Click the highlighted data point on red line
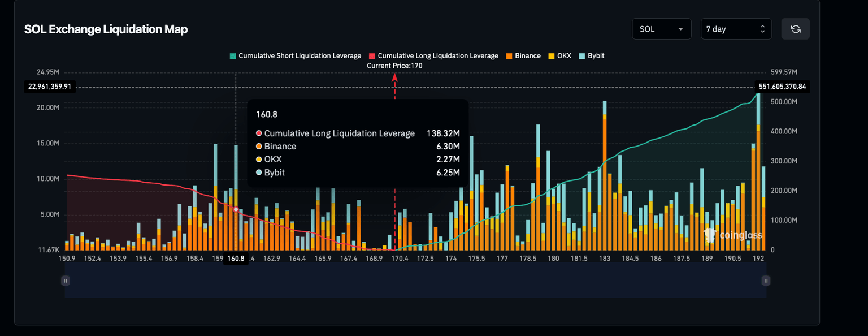Screen dimensions: 868x336 (236, 209)
